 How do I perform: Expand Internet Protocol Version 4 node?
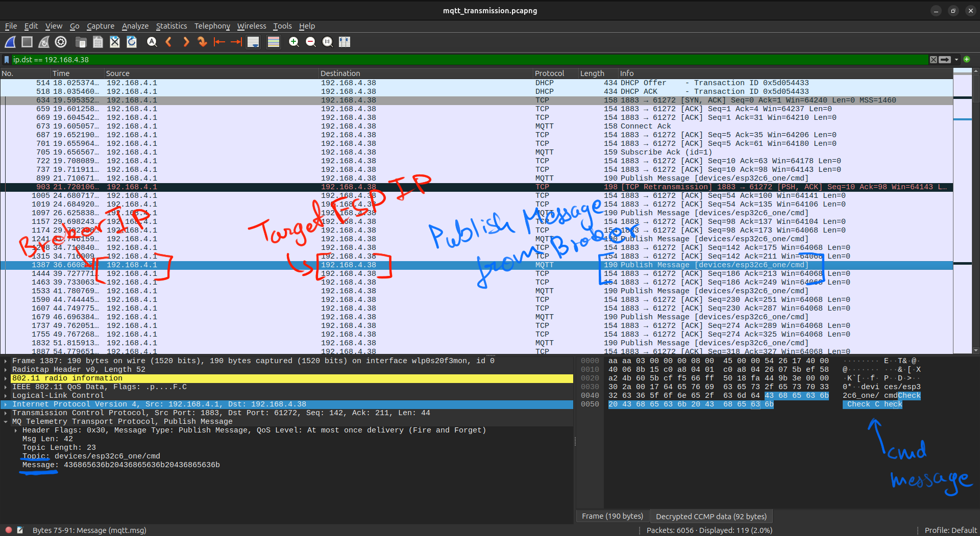pos(6,404)
